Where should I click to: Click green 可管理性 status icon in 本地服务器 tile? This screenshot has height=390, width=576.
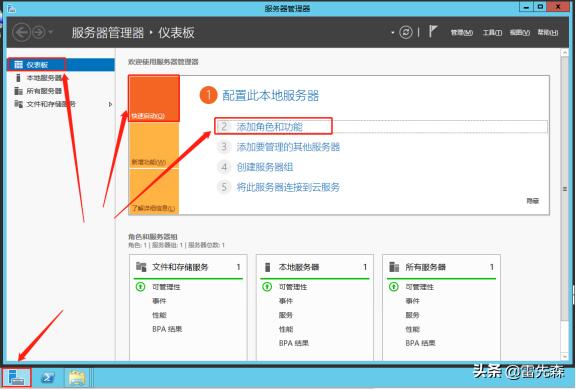click(x=267, y=286)
